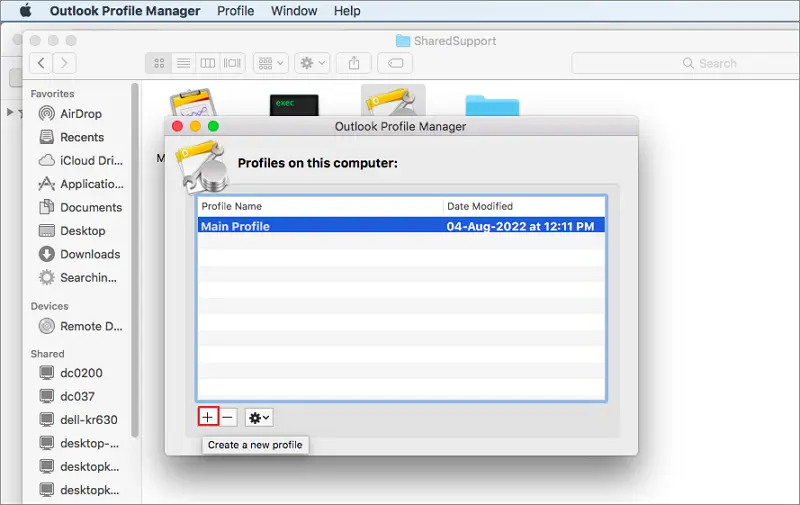Open the Help menu
800x505 pixels.
click(x=347, y=11)
